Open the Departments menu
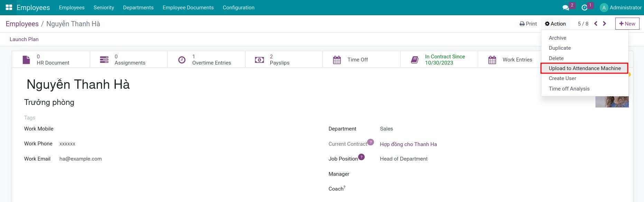This screenshot has height=202, width=644. click(138, 8)
